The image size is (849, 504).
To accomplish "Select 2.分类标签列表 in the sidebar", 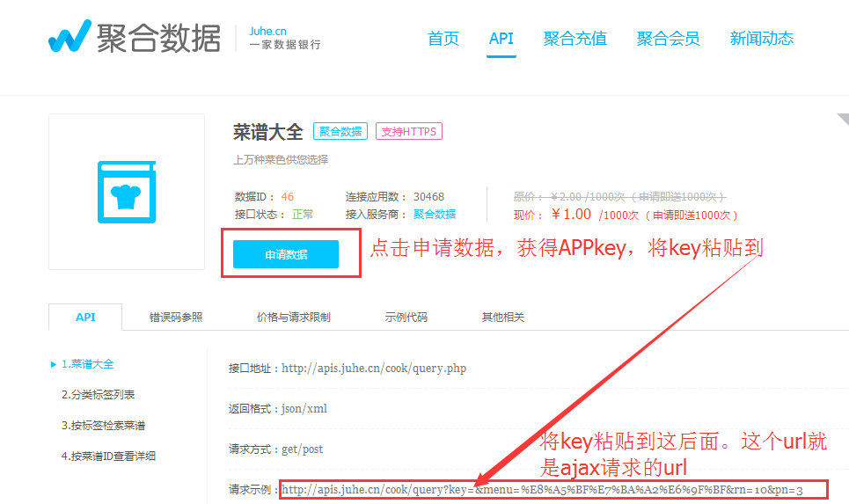I will (98, 395).
